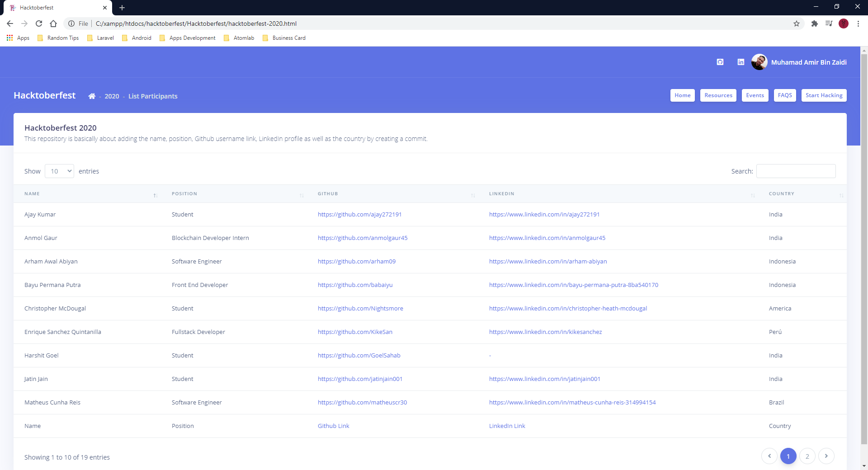Open the Business Card bookmark folder
This screenshot has width=868, height=470.
pyautogui.click(x=284, y=38)
